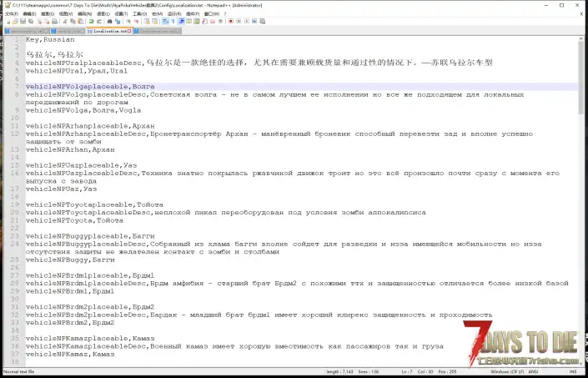Close the Localization.txt tab via its X
Image resolution: width=588 pixels, height=378 pixels.
129,31
